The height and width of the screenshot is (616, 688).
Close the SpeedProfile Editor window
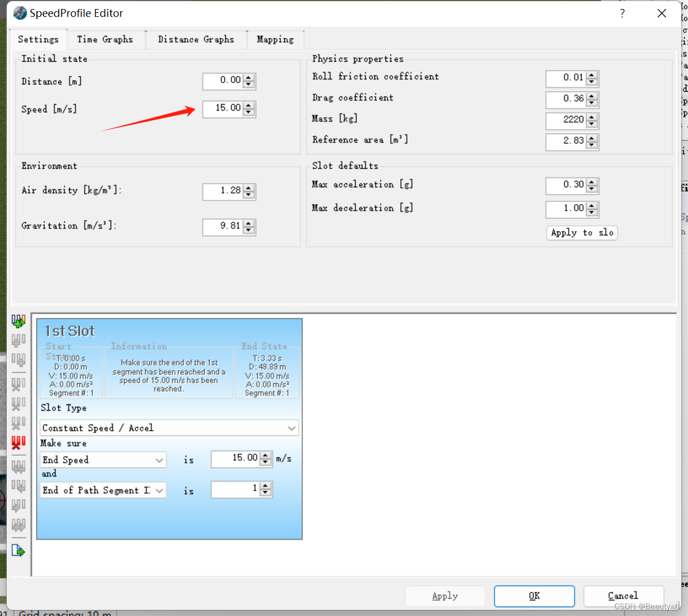[x=662, y=13]
